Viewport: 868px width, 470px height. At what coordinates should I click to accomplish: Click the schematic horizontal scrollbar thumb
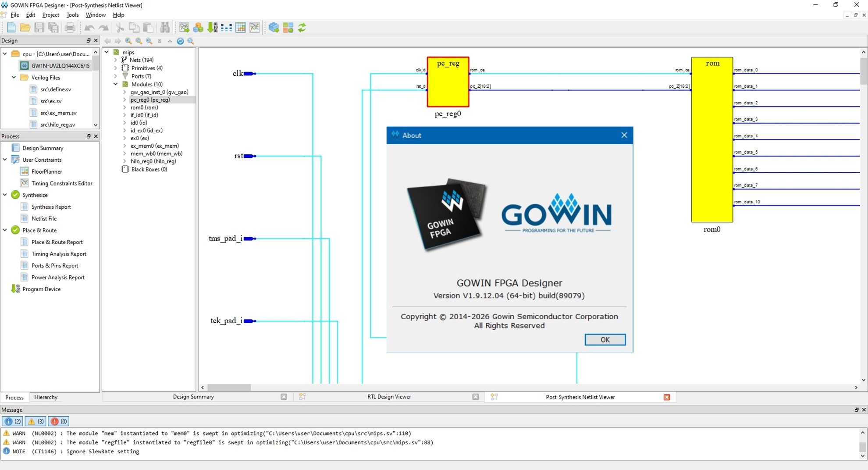[x=229, y=388]
